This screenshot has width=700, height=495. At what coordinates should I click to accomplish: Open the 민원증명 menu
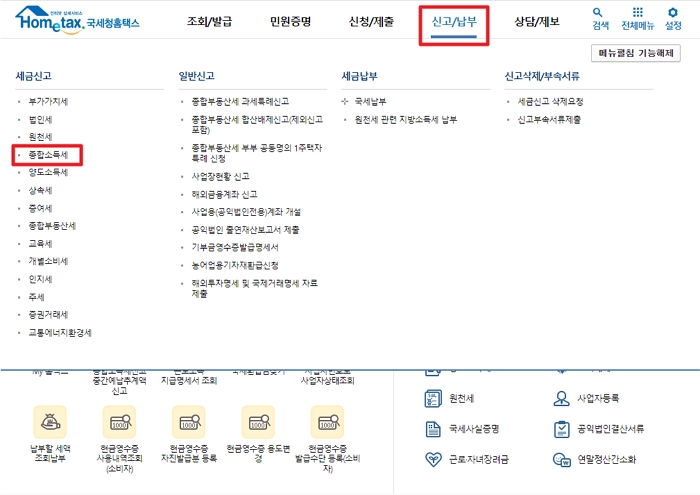tap(290, 21)
